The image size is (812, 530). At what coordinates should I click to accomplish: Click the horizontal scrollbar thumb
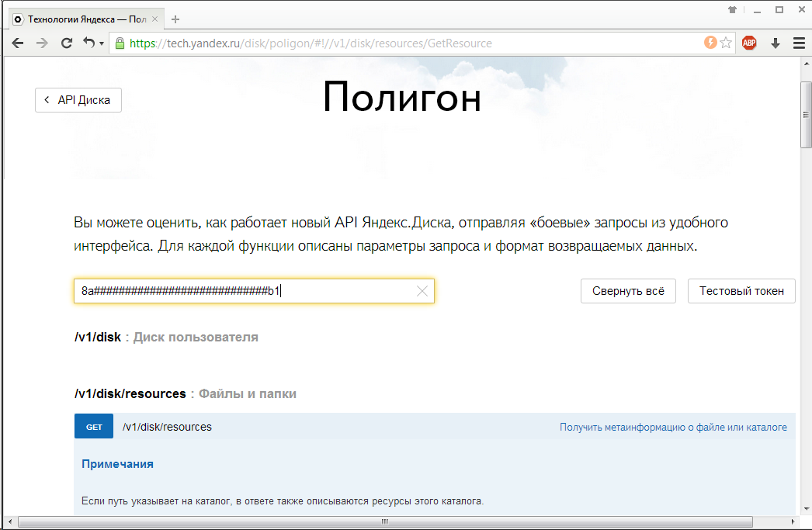[385, 521]
